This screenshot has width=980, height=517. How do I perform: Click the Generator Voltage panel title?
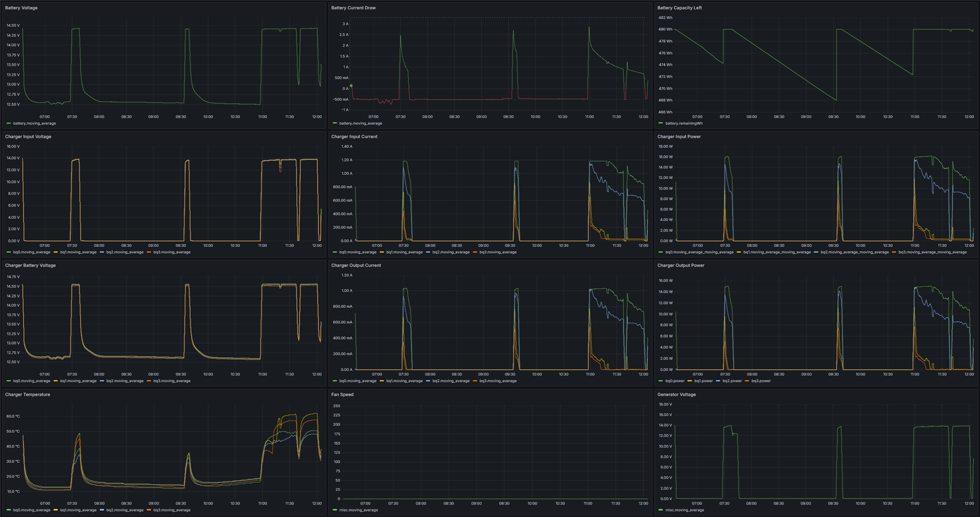click(x=676, y=395)
